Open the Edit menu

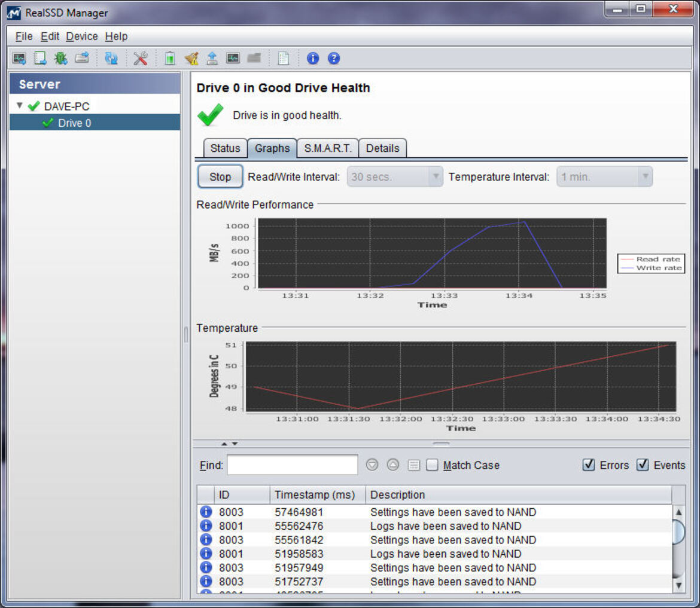[50, 36]
